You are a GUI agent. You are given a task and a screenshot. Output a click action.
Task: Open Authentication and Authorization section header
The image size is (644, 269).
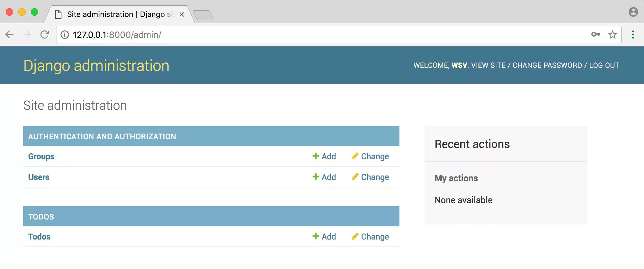(102, 136)
